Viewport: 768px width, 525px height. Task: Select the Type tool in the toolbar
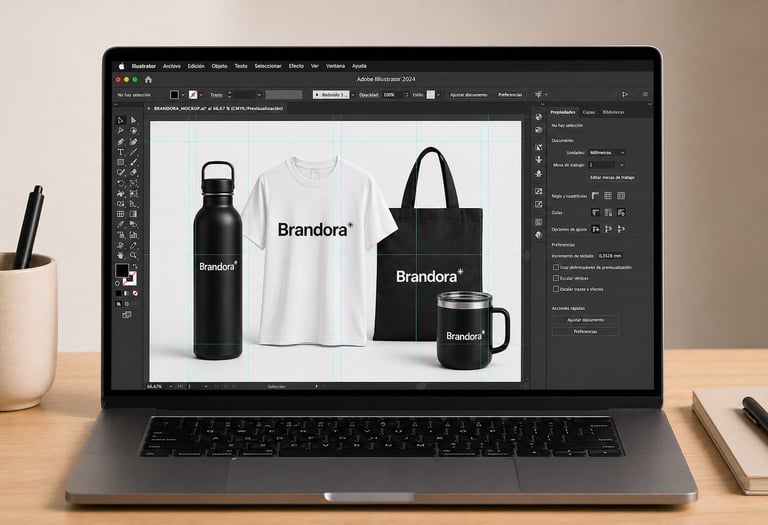coord(120,152)
